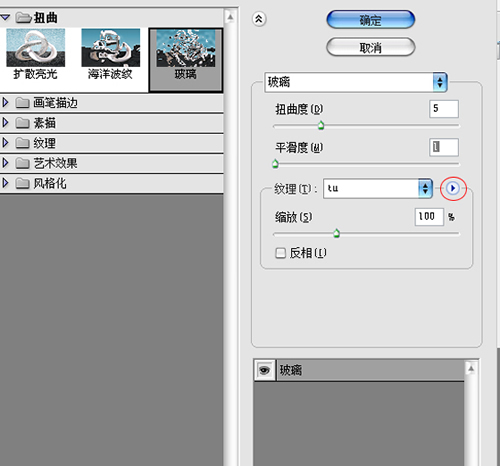Open the 纹理 texture type dropdown
The image size is (500, 466).
click(378, 189)
